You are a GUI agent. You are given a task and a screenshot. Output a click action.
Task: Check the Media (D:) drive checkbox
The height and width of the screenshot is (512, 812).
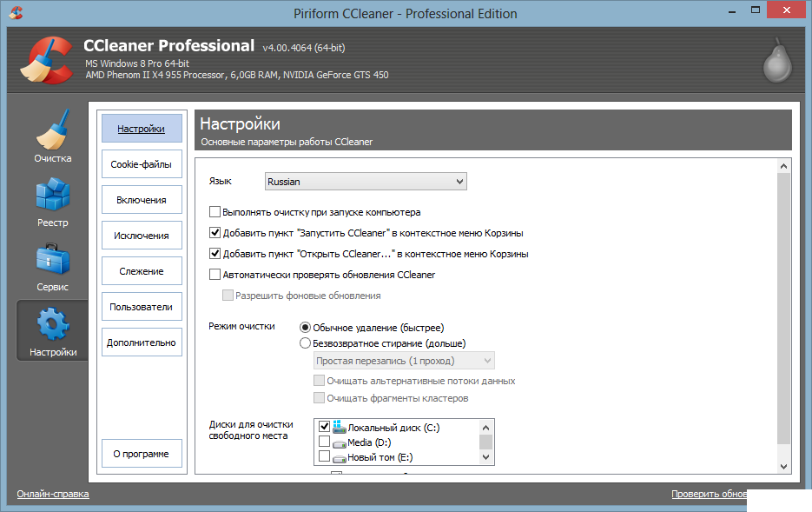[325, 442]
